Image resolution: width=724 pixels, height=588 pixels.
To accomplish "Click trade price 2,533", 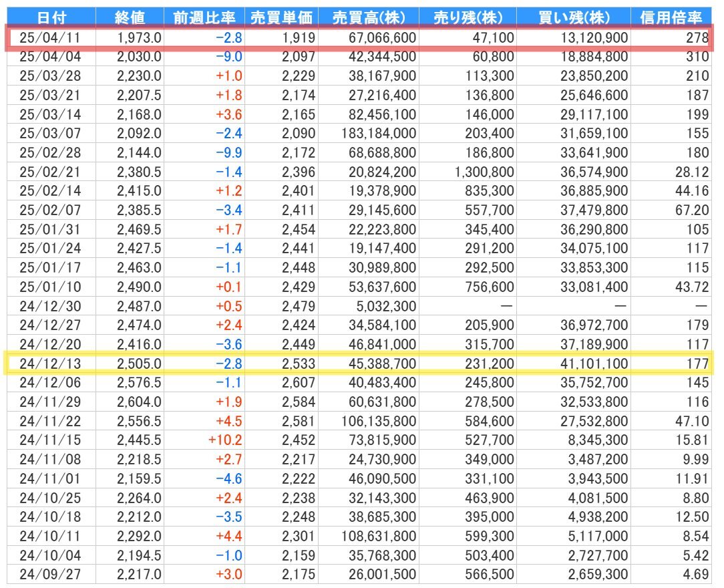I will coord(299,364).
